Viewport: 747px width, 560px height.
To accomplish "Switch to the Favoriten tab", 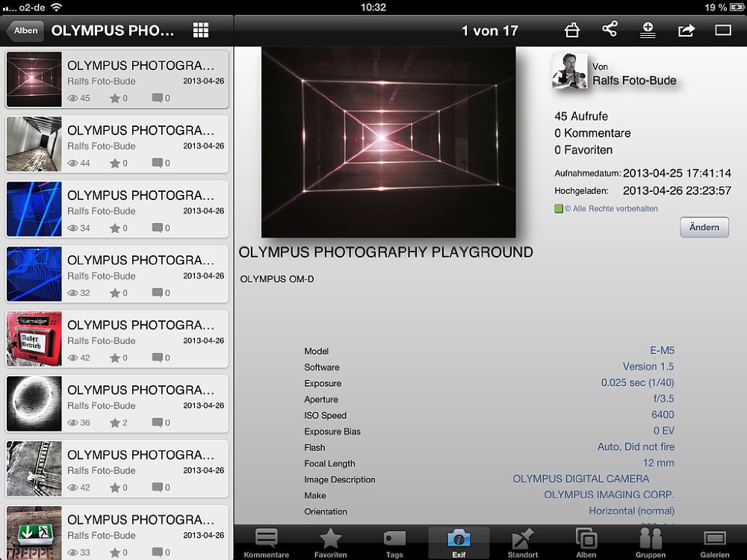I will (330, 543).
